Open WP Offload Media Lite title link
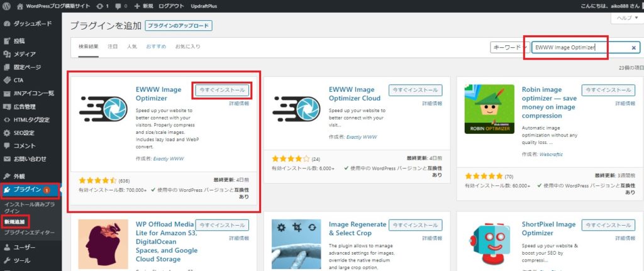644x271 pixels. click(166, 242)
